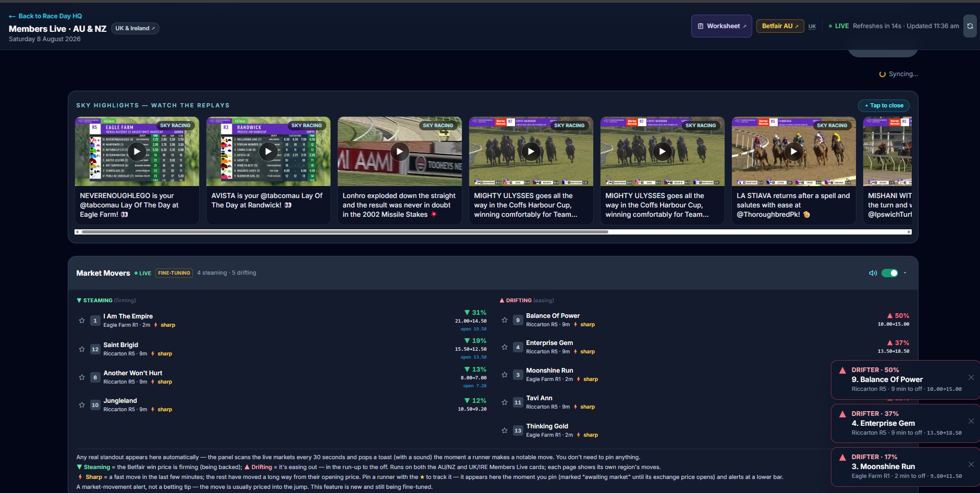Viewport: 980px width, 493px height.
Task: Click the DRIFTING column heading
Action: point(527,301)
